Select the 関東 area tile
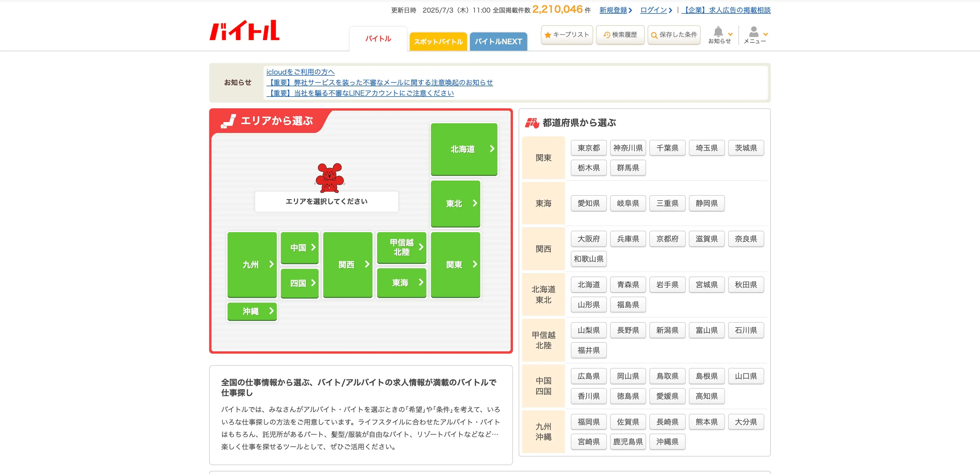 pos(455,265)
